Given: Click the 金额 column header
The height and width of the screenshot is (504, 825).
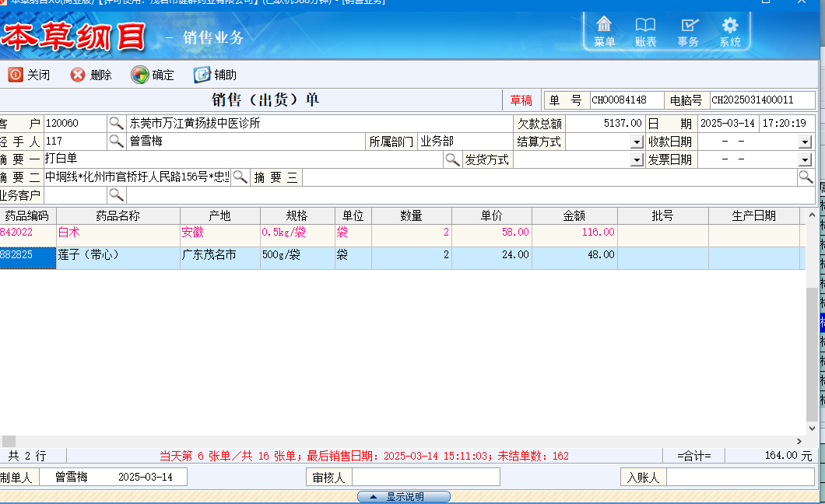Looking at the screenshot, I should [574, 215].
